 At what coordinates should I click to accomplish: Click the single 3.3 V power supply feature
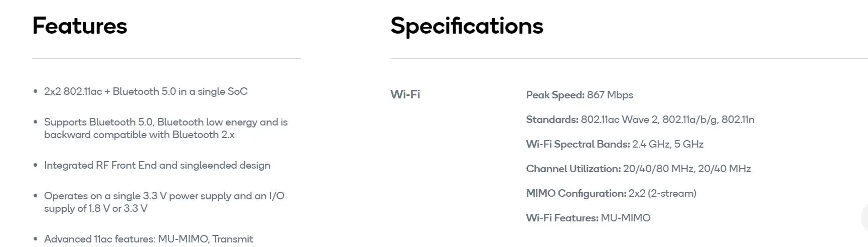164,202
